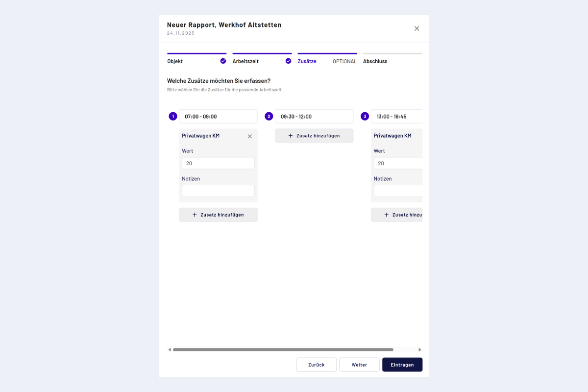The width and height of the screenshot is (588, 392).
Task: Close the Neuer Rapport dialog
Action: pyautogui.click(x=416, y=28)
